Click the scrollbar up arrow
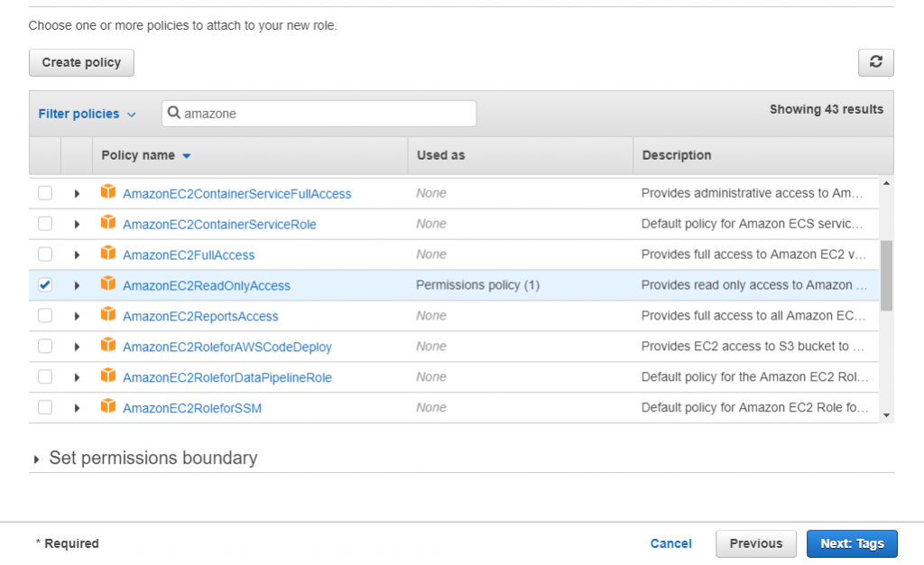 point(886,183)
